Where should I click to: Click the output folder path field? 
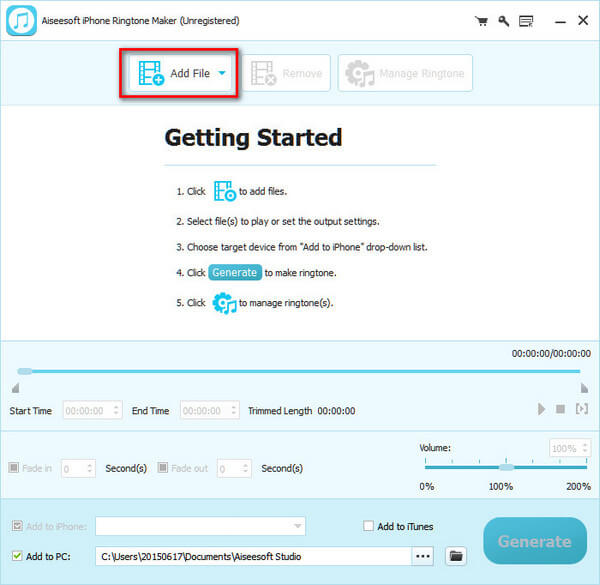253,555
